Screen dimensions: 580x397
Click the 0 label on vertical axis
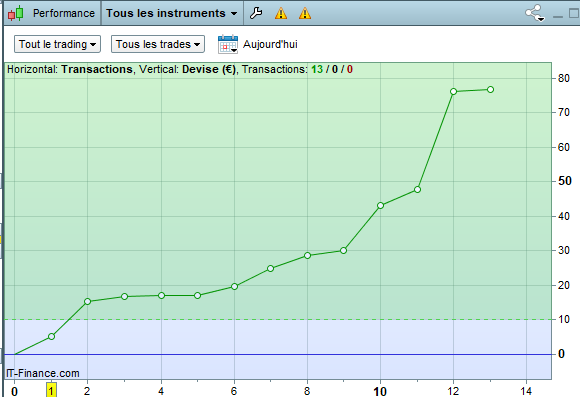tap(561, 354)
